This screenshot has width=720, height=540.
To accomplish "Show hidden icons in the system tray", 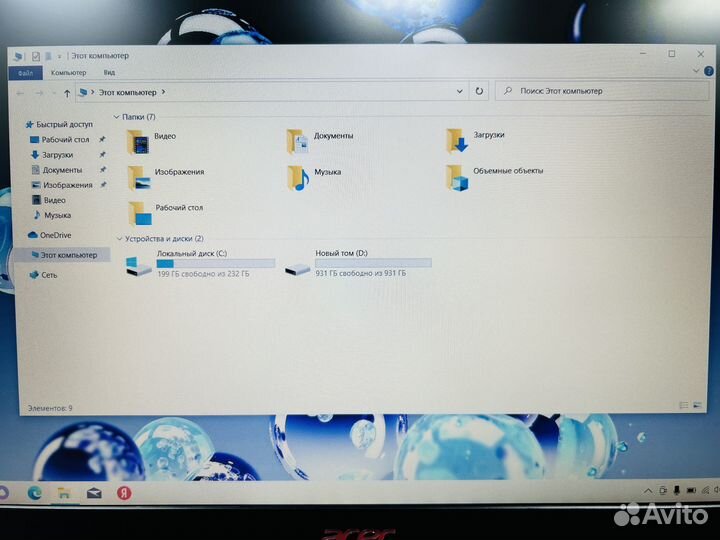I will (x=648, y=491).
